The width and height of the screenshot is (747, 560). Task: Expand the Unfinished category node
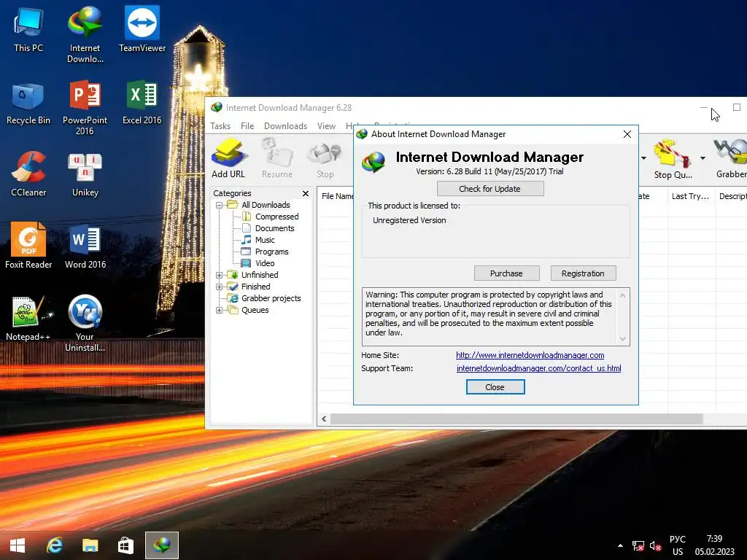point(219,275)
